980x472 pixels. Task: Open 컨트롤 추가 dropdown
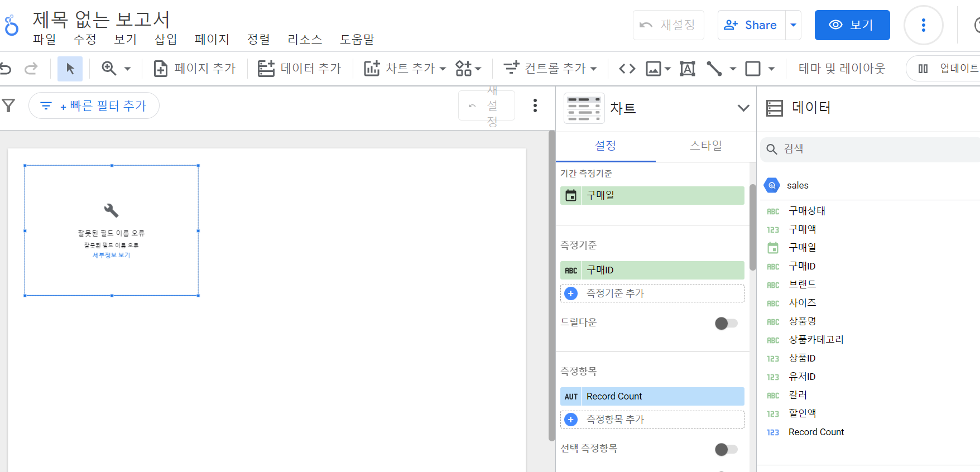click(550, 69)
